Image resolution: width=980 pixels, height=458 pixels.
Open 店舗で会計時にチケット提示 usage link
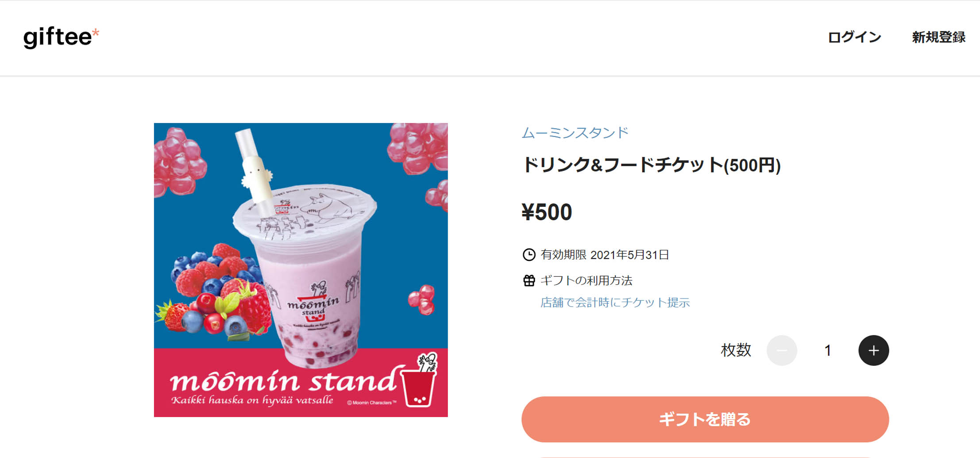click(615, 303)
